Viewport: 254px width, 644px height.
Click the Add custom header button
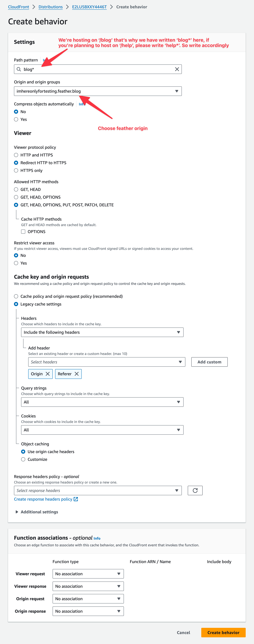tap(209, 362)
